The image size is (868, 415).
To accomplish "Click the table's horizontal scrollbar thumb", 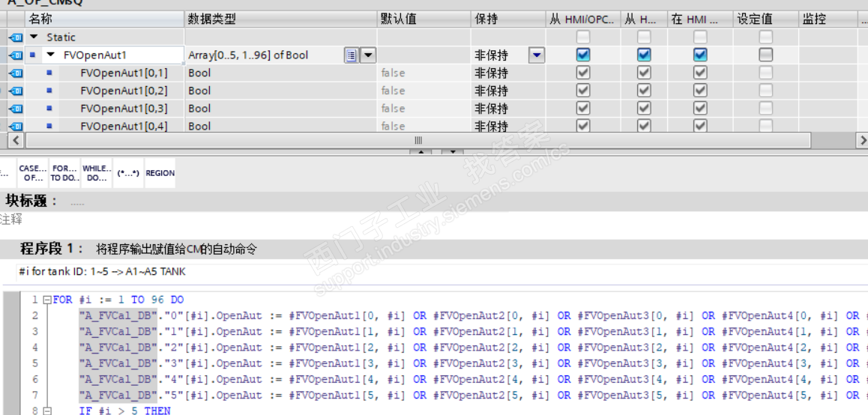I will point(418,141).
